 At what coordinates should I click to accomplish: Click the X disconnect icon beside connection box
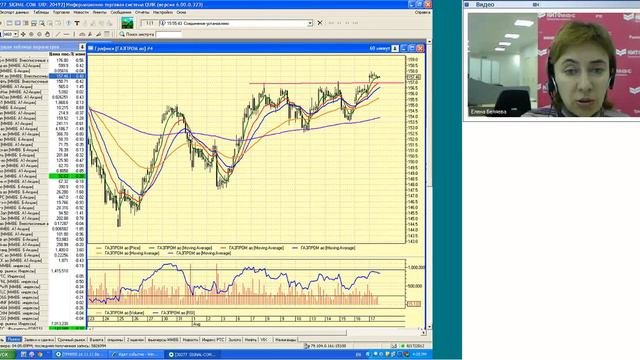(x=320, y=23)
